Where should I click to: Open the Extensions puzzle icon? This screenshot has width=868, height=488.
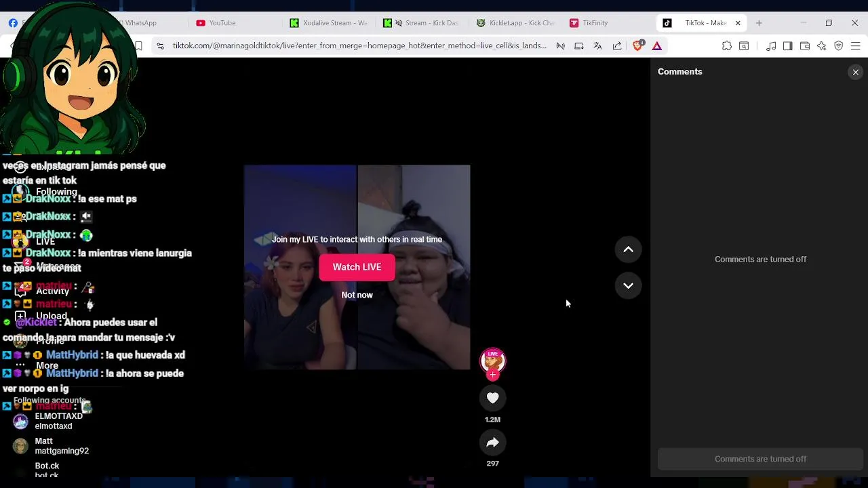tap(727, 46)
